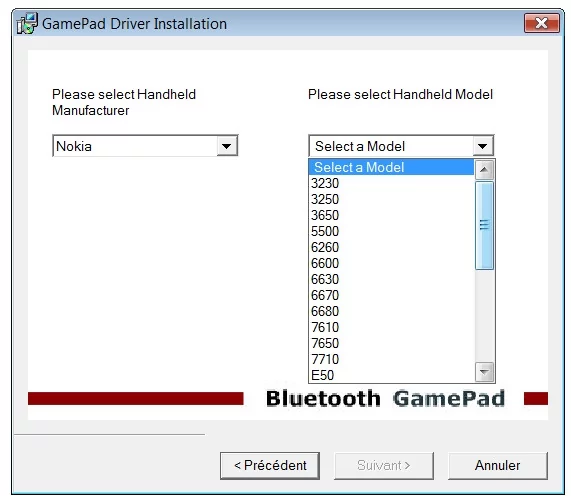The image size is (571, 500).
Task: Select model 6630 from the list
Action: [391, 279]
